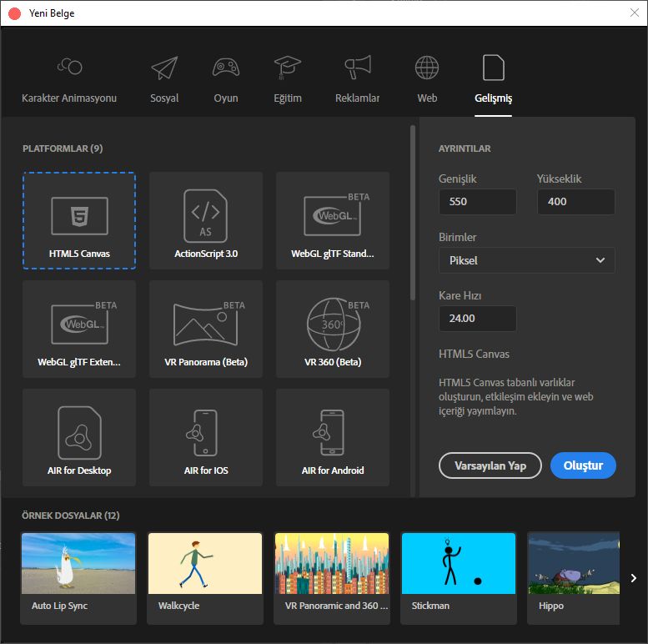Click the Kare Hızı frame rate field

point(477,319)
